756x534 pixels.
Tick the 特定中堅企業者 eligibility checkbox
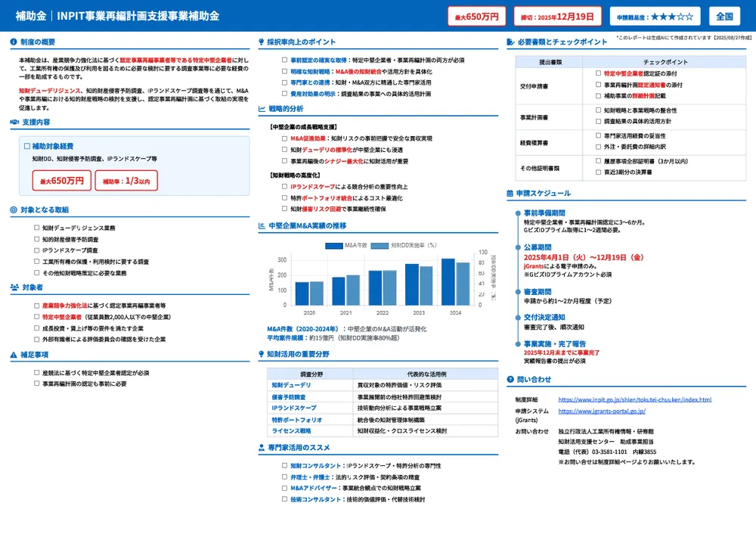point(36,317)
